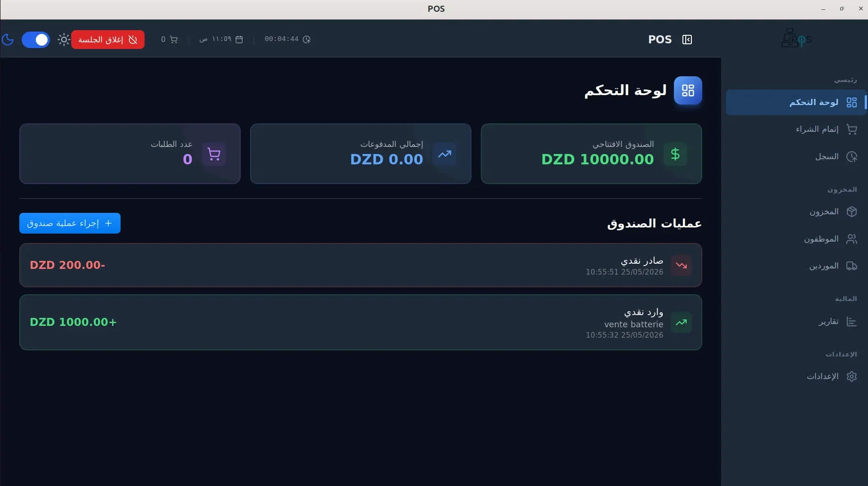Click the timestamp 10:55:32 25/05/2026
Viewport: 868px width, 486px height.
point(625,335)
